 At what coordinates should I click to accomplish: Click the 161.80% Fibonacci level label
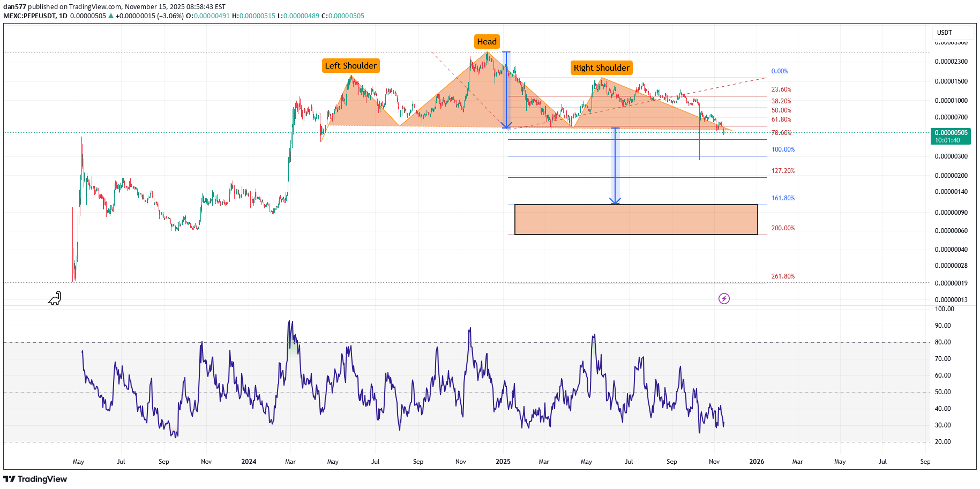tap(783, 198)
